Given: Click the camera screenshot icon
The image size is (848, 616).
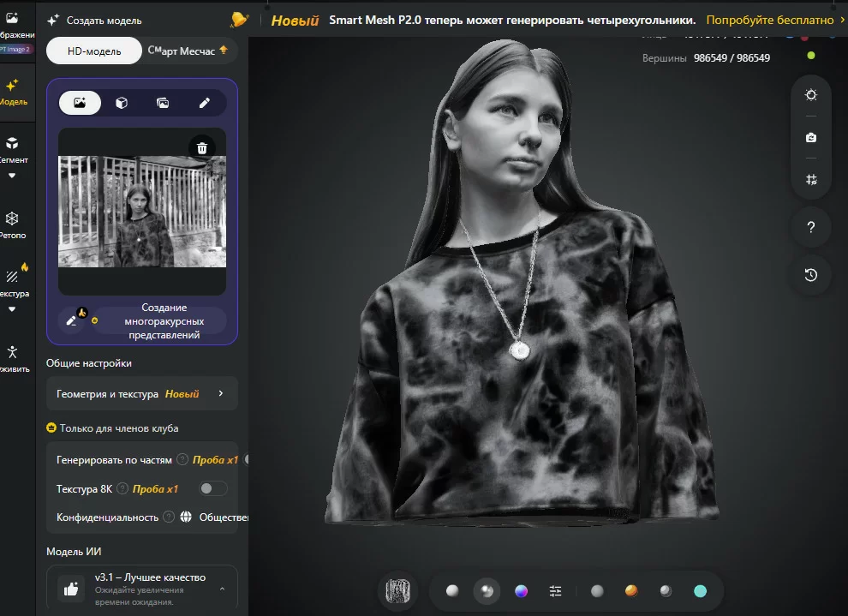Looking at the screenshot, I should click(x=810, y=137).
